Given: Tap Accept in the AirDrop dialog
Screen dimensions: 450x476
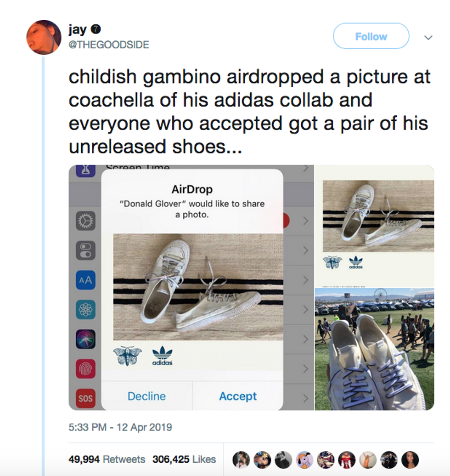Looking at the screenshot, I should pos(238,396).
